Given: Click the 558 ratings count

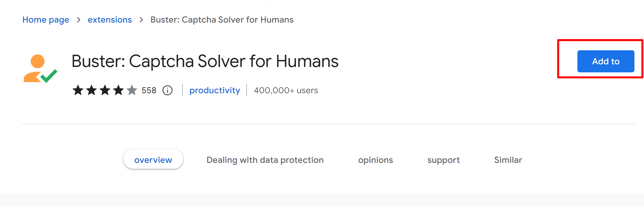Looking at the screenshot, I should 149,90.
